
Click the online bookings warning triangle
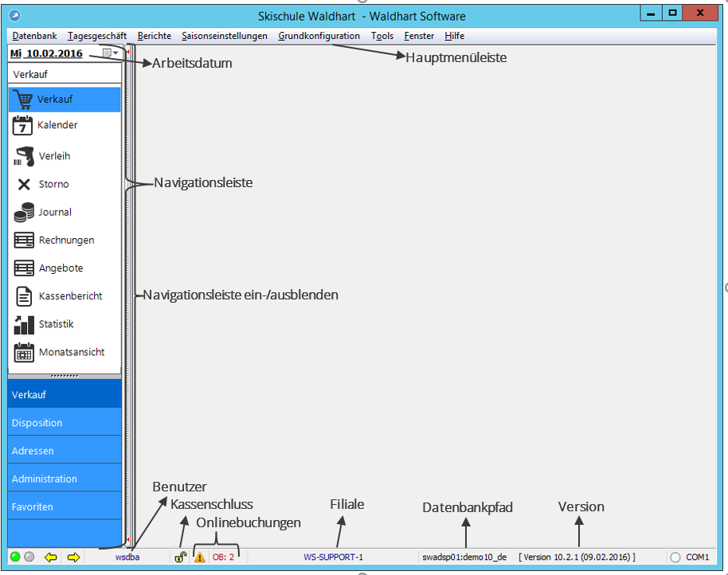200,557
